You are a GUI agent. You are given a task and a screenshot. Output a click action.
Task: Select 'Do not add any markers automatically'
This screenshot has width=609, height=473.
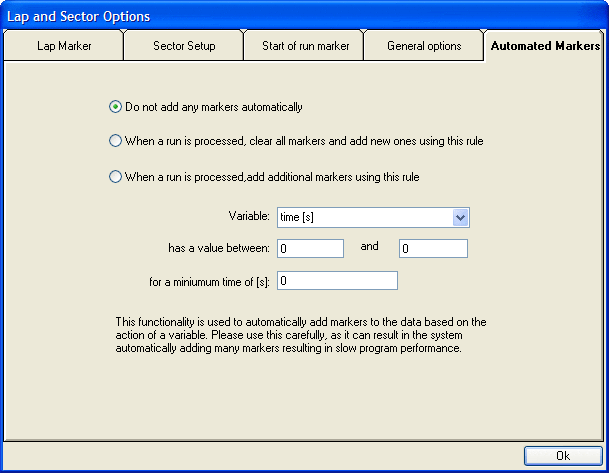click(115, 106)
